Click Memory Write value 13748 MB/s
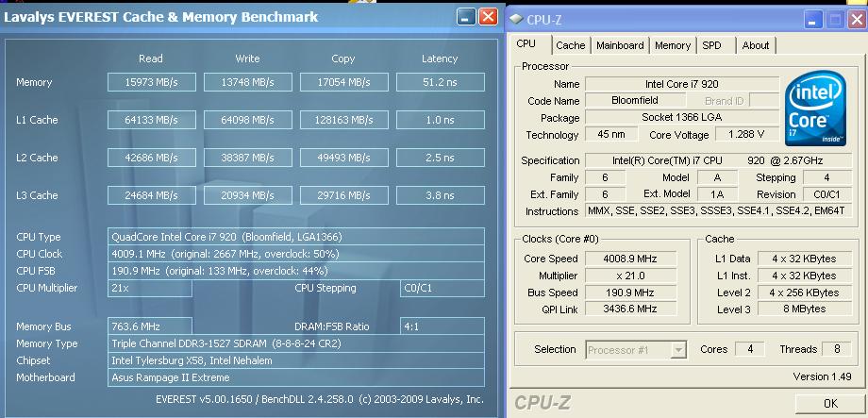 click(248, 82)
